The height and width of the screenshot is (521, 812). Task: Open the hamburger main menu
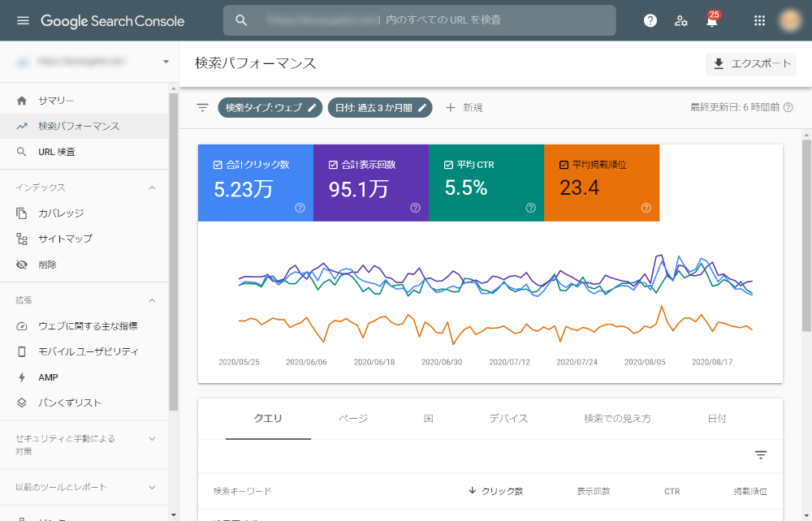point(23,21)
